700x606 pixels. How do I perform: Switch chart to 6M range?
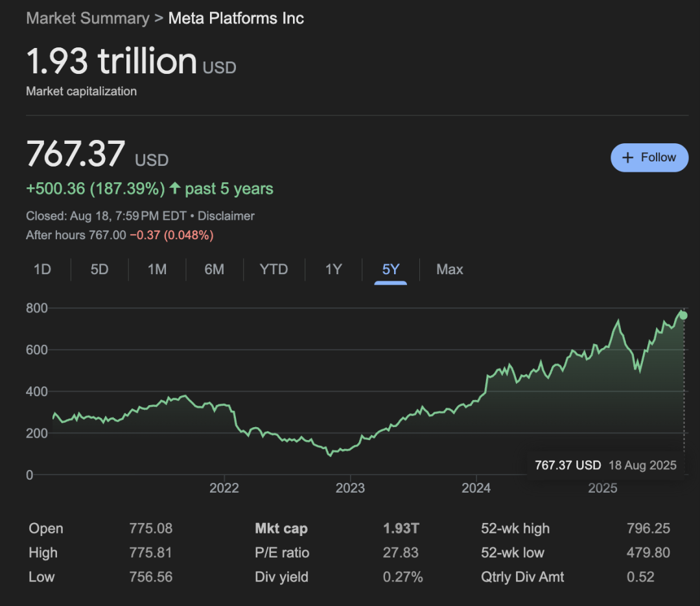pos(214,270)
